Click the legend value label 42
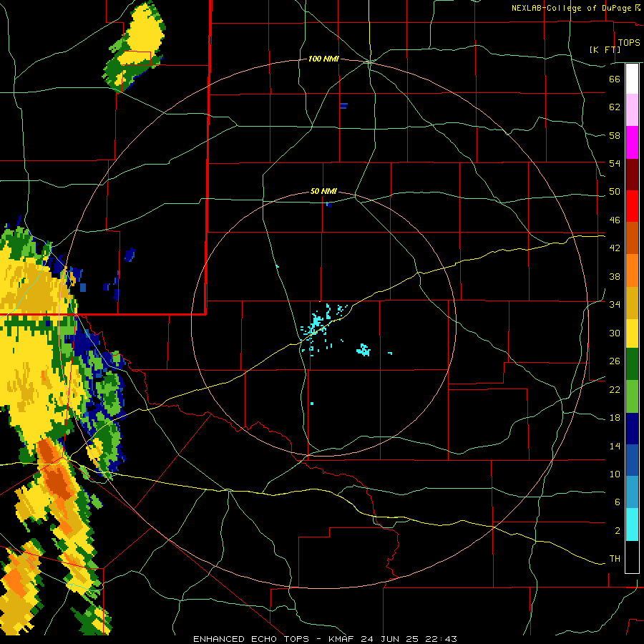The width and height of the screenshot is (644, 644). pyautogui.click(x=615, y=248)
